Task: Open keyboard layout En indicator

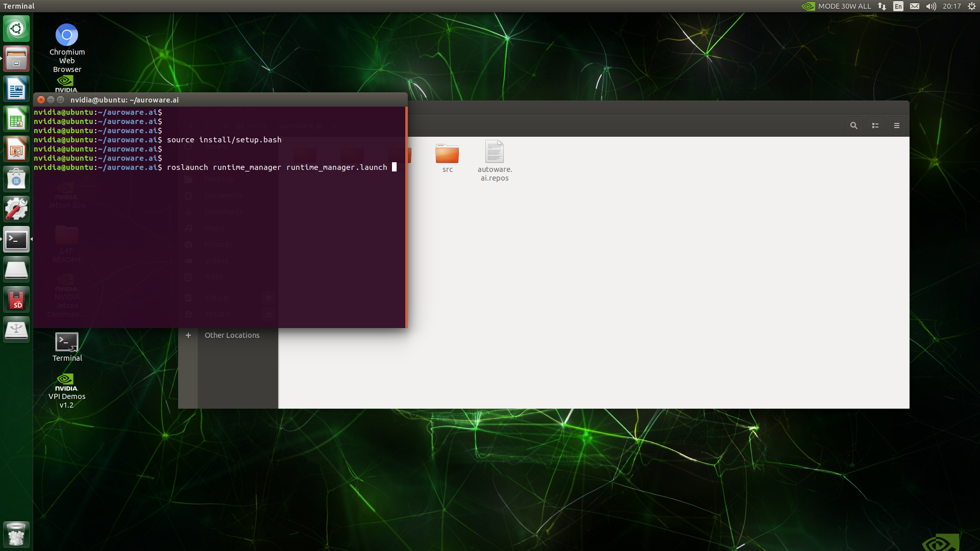Action: (898, 6)
